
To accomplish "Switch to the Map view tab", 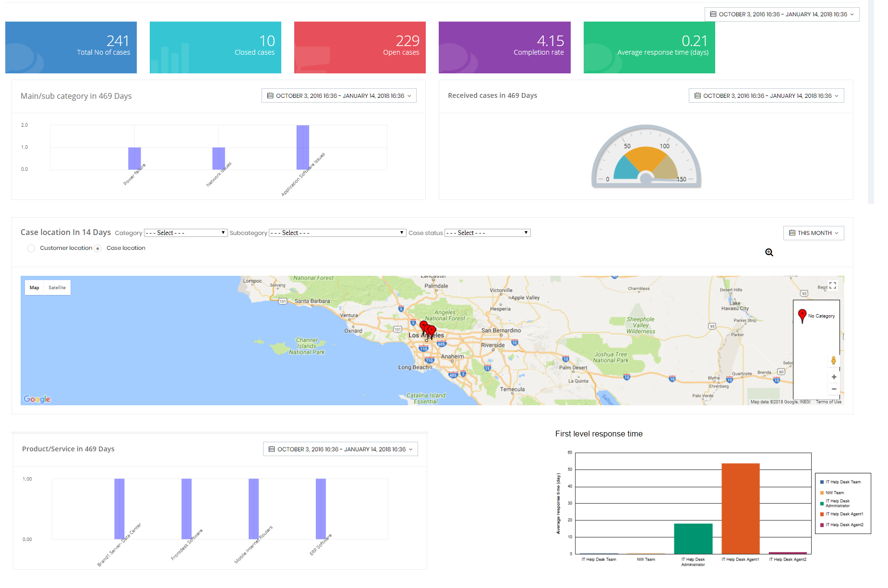I will (x=35, y=288).
